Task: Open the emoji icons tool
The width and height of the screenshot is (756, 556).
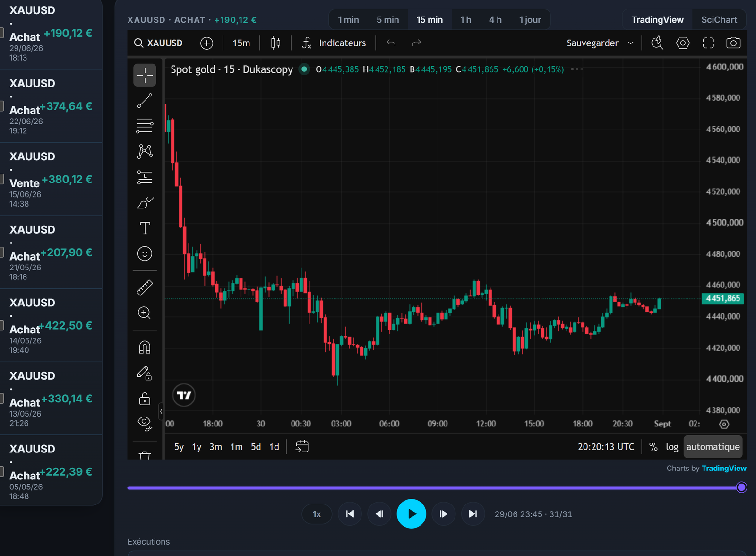Action: (145, 254)
